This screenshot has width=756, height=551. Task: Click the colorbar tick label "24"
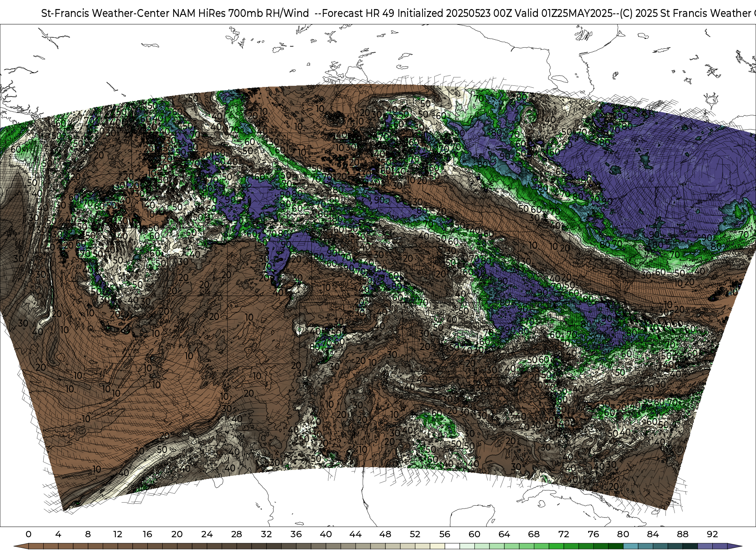pos(207,534)
